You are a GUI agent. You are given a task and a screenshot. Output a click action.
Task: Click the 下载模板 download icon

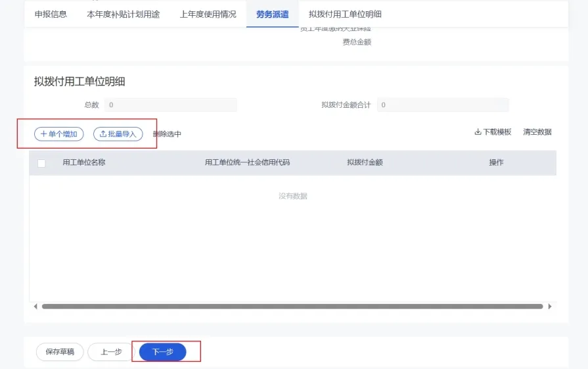click(x=478, y=132)
